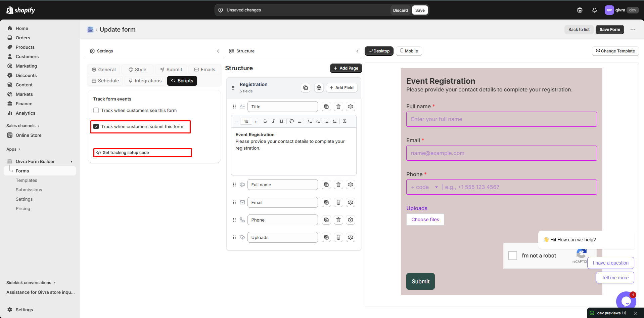Open the qivra account menu
The height and width of the screenshot is (318, 644).
pyautogui.click(x=622, y=10)
